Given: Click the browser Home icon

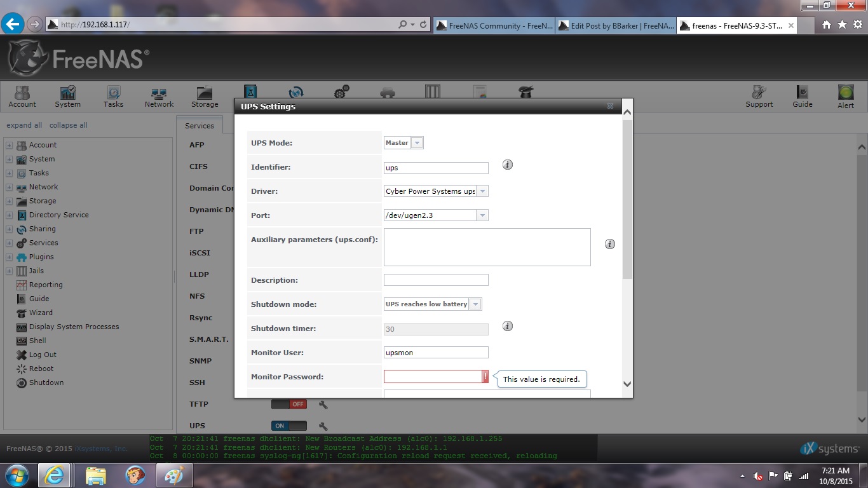Looking at the screenshot, I should (827, 25).
